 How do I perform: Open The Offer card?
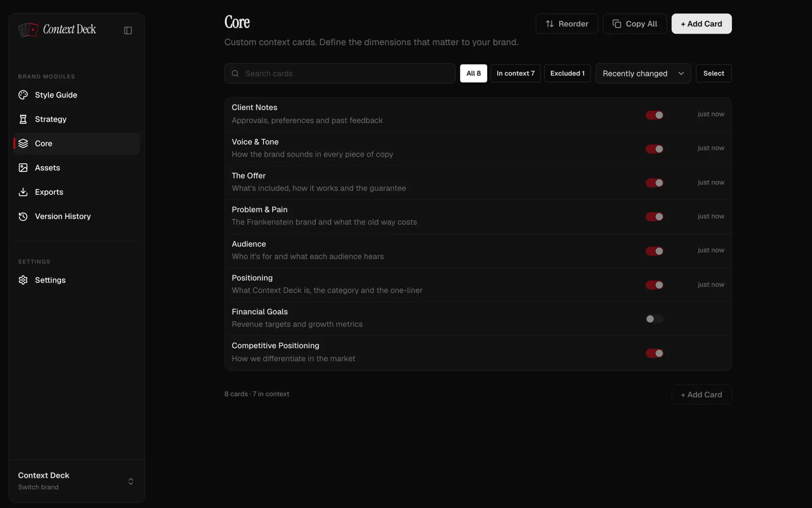pos(478,182)
